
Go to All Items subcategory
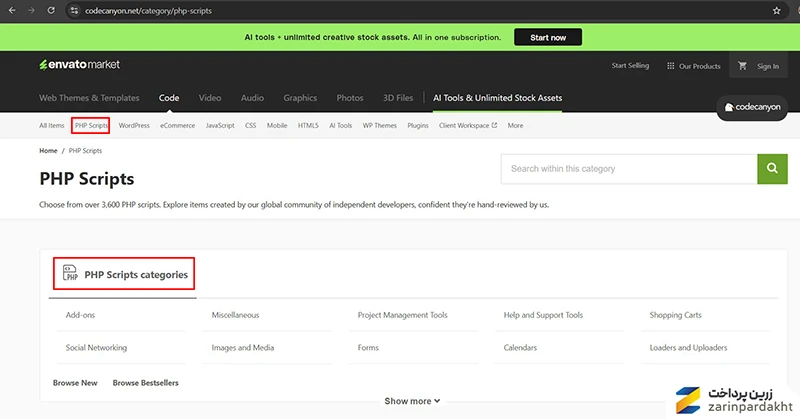pyautogui.click(x=52, y=126)
